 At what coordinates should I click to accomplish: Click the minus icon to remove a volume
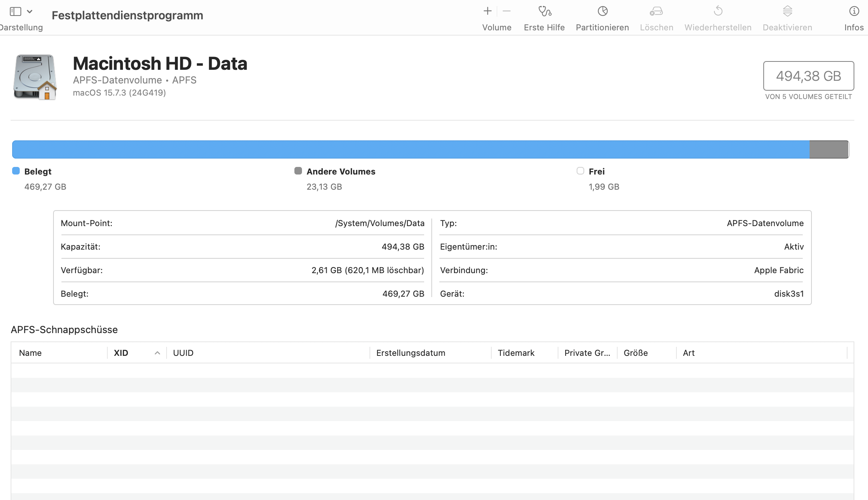tap(506, 11)
